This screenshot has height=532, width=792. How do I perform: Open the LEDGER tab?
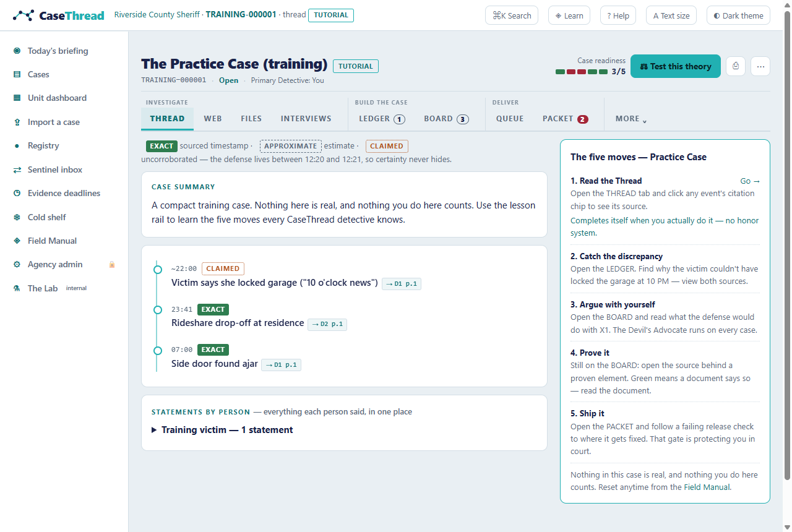coord(382,119)
